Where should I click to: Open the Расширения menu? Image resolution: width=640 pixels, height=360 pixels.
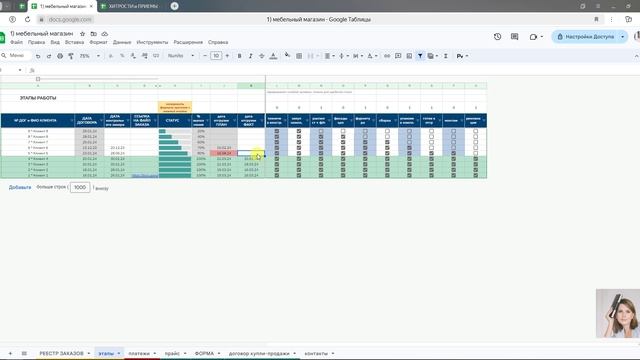[x=188, y=42]
